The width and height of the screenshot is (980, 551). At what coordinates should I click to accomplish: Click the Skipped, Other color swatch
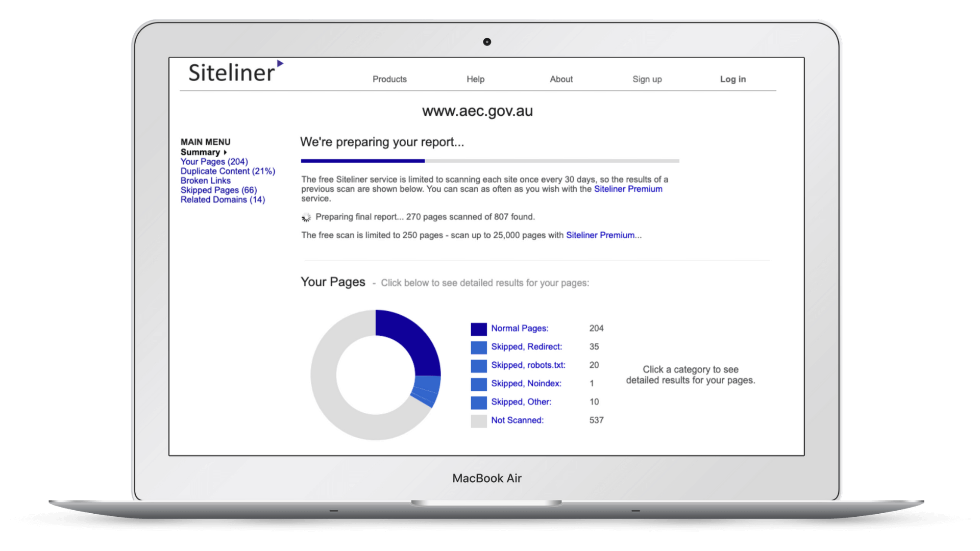point(478,403)
